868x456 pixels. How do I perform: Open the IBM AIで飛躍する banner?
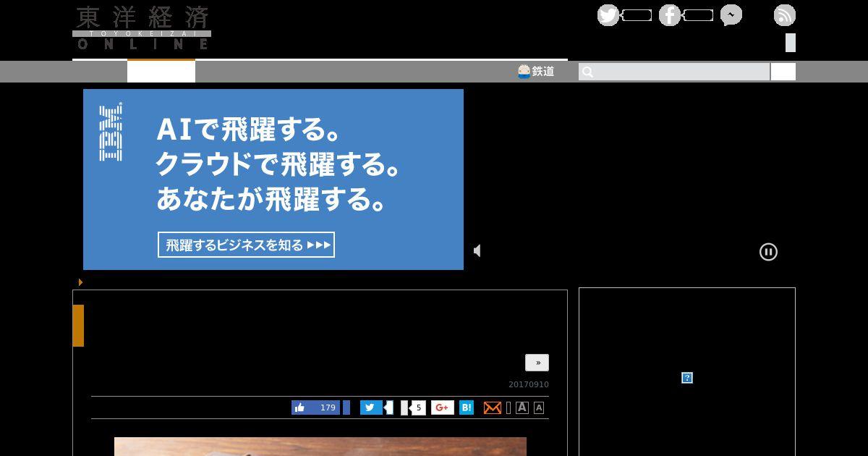coord(273,180)
